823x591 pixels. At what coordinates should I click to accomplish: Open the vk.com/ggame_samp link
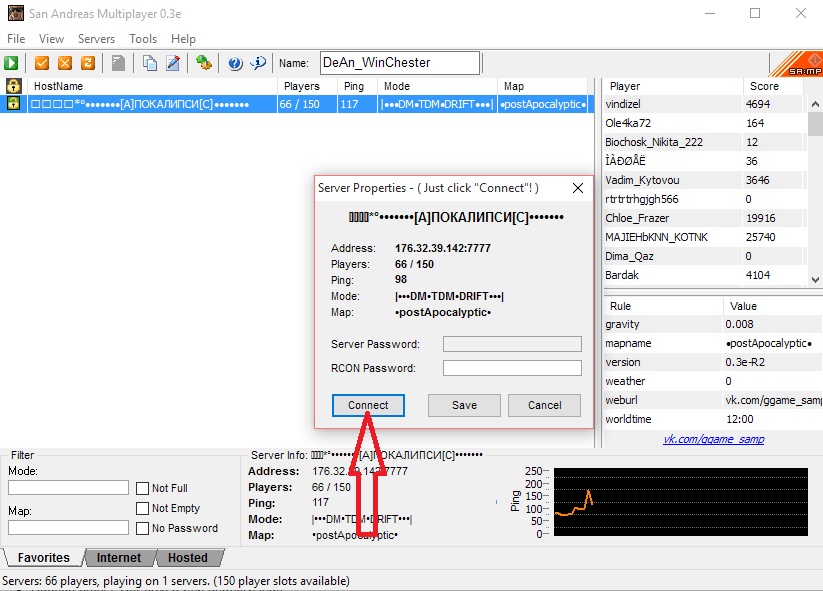pyautogui.click(x=714, y=439)
